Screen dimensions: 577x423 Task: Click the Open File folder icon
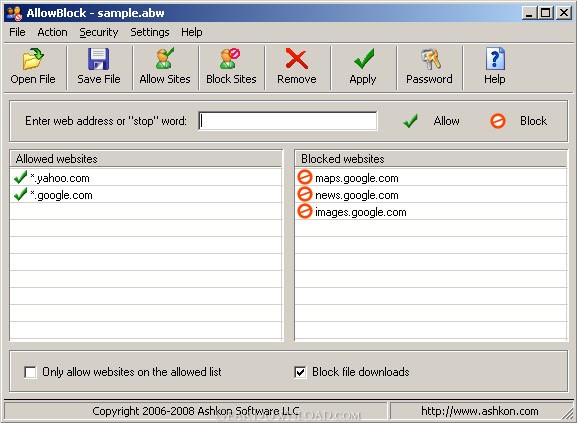33,59
